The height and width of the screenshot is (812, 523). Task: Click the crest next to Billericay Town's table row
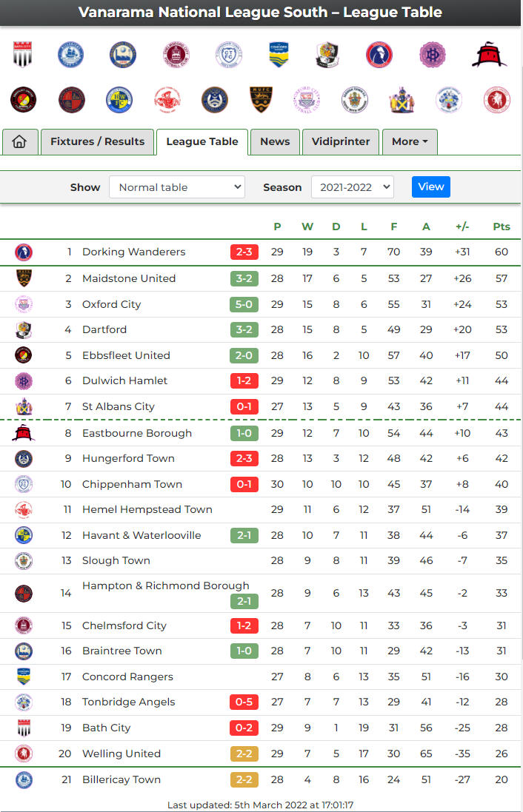(24, 779)
